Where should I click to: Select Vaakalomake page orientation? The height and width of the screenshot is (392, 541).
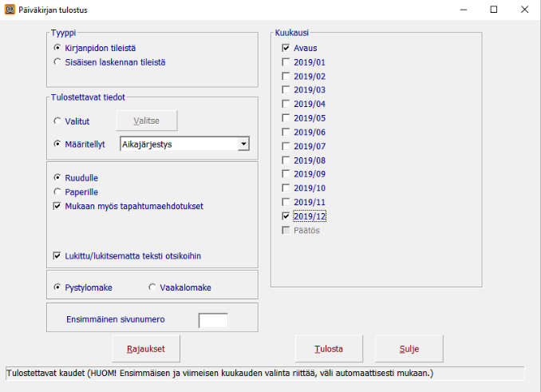click(152, 287)
